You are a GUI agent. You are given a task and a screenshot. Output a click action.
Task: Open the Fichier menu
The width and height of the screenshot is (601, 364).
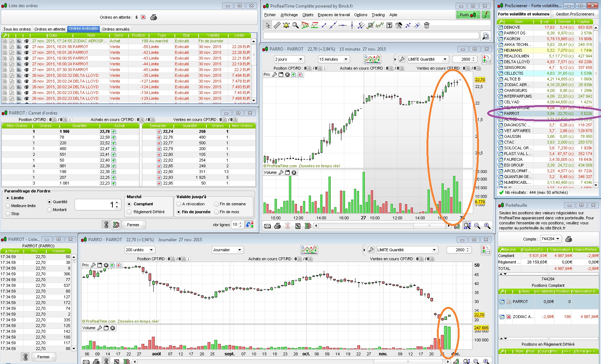click(270, 15)
